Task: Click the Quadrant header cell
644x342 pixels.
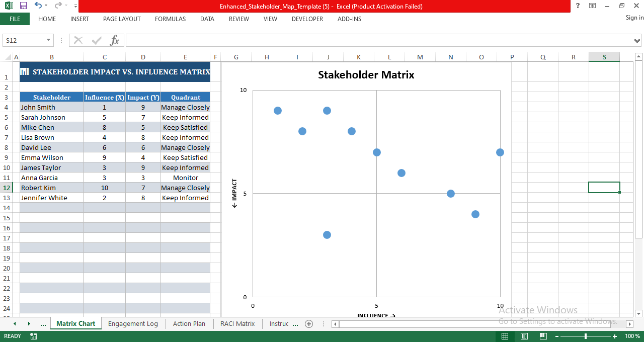Action: pyautogui.click(x=185, y=97)
